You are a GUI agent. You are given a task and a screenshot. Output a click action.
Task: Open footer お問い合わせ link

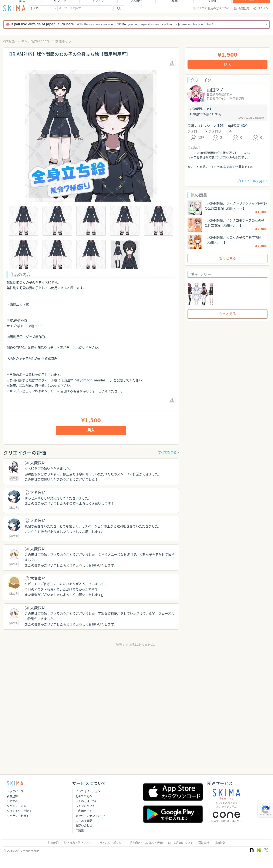coord(84,826)
